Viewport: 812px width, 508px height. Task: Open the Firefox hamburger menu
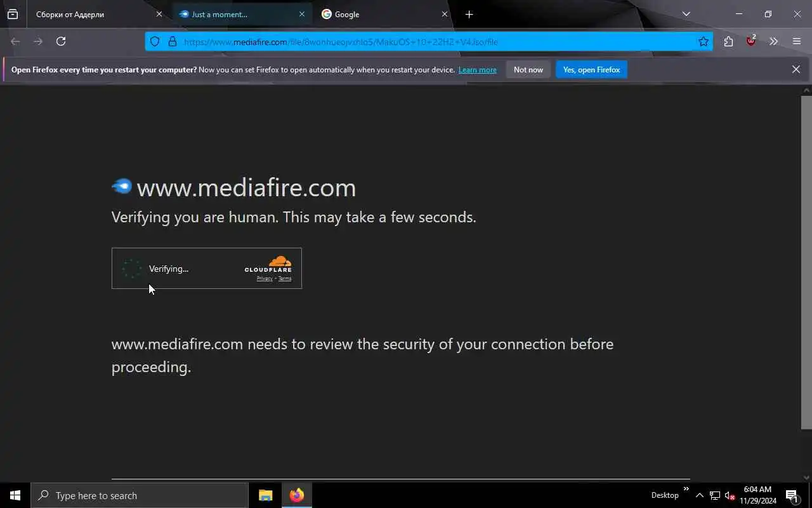coord(797,41)
